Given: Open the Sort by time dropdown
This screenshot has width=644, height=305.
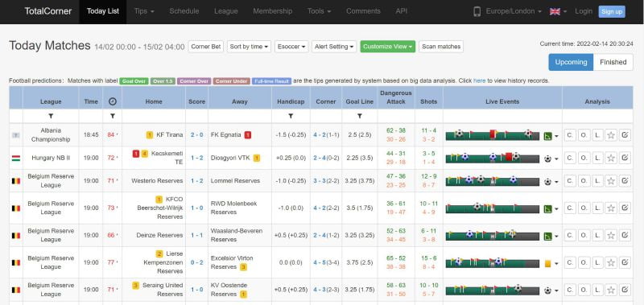Looking at the screenshot, I should [249, 47].
